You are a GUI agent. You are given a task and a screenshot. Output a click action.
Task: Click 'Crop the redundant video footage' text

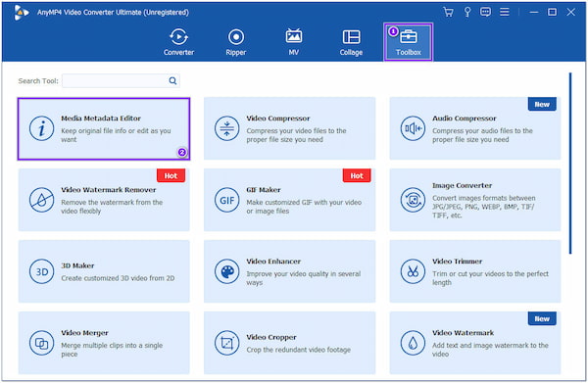click(299, 350)
